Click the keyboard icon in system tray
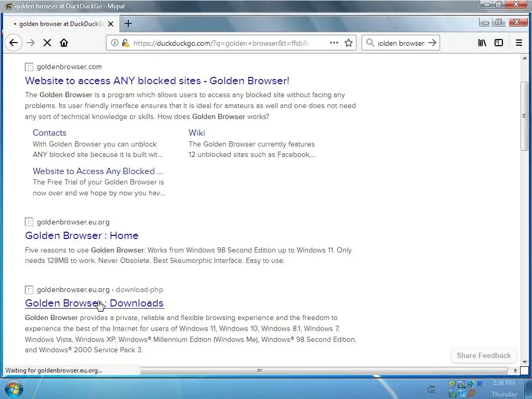The width and height of the screenshot is (532, 399). click(x=432, y=389)
